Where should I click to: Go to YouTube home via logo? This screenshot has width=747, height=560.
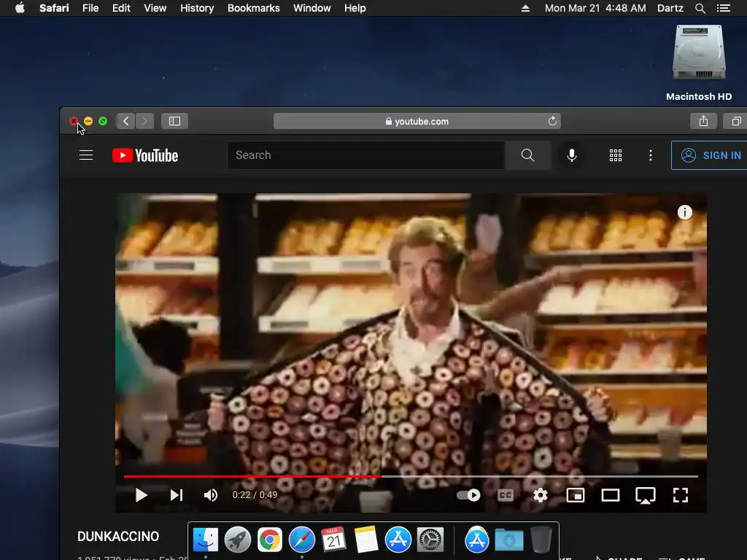click(x=145, y=156)
